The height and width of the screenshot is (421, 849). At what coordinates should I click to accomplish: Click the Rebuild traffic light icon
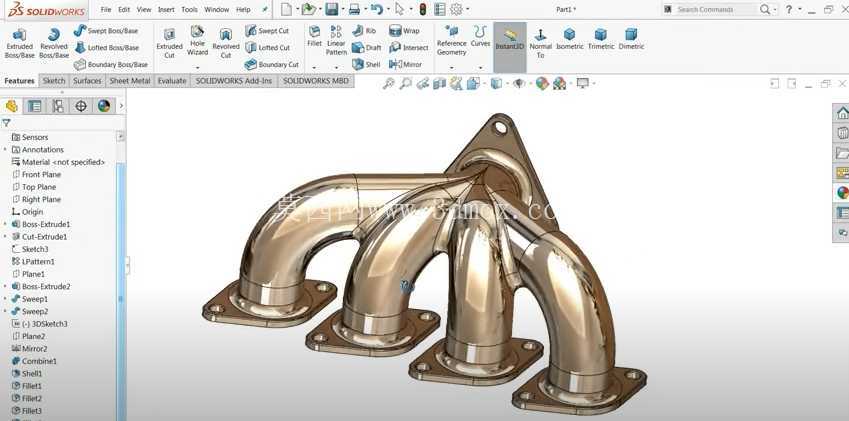pyautogui.click(x=422, y=9)
